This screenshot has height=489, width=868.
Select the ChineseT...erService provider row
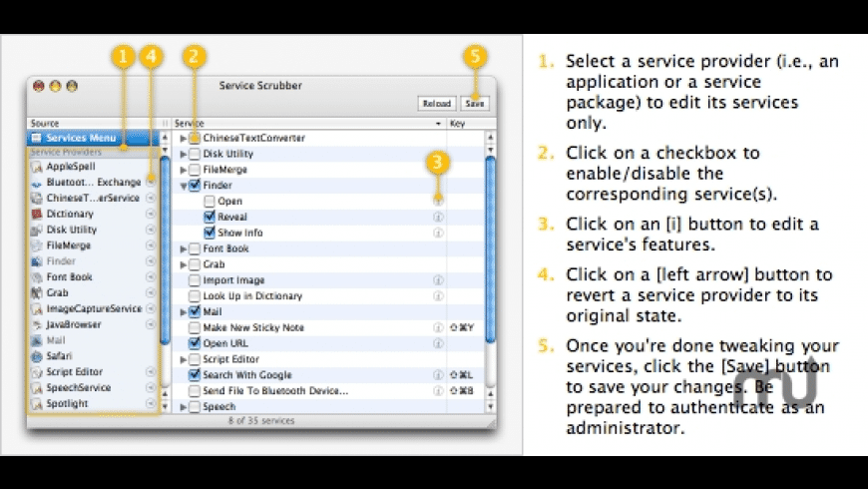point(93,198)
